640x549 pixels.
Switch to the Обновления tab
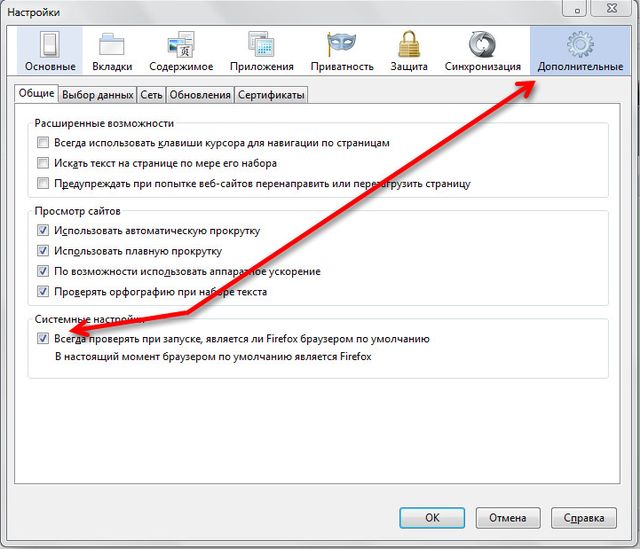(200, 95)
